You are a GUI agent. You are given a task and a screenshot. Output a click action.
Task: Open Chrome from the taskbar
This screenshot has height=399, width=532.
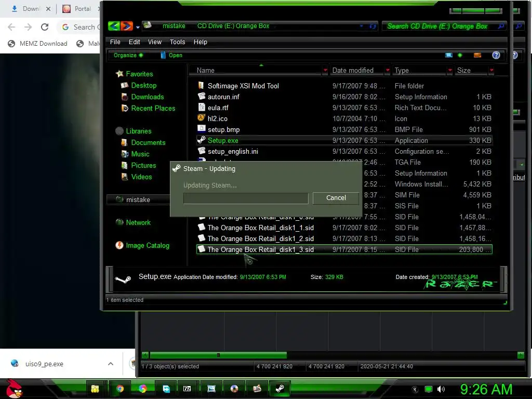click(120, 389)
